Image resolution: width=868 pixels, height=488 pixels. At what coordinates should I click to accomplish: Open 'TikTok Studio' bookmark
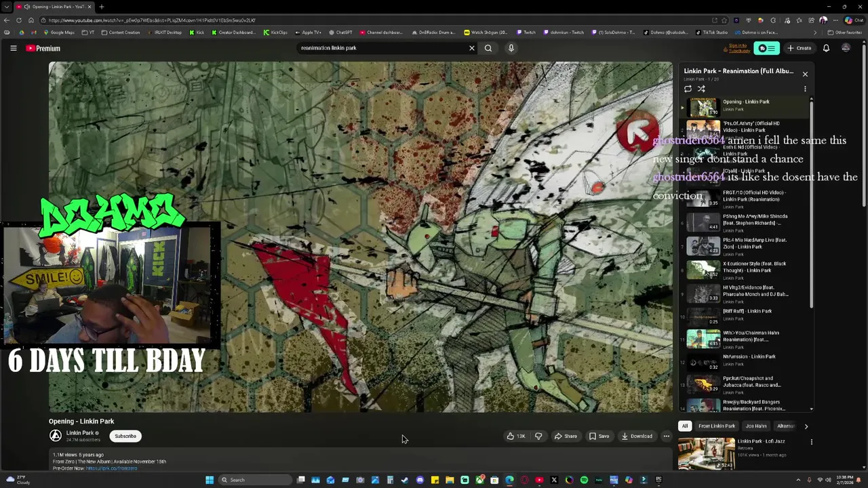(711, 33)
